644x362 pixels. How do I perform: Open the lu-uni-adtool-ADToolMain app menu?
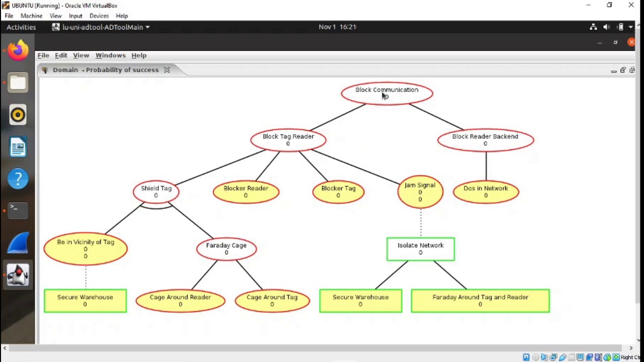click(x=101, y=27)
